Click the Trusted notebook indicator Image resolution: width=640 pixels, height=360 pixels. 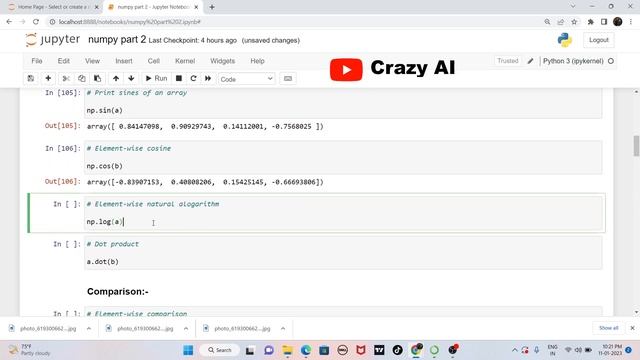pyautogui.click(x=507, y=61)
